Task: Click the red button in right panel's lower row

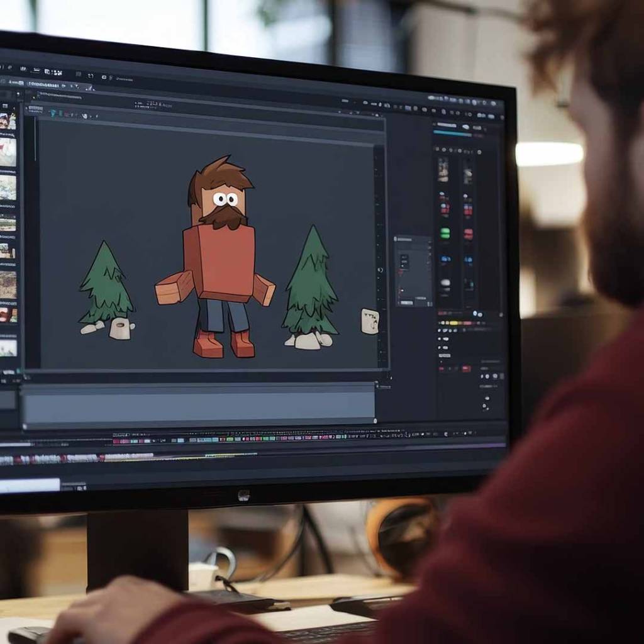Action: click(x=466, y=369)
